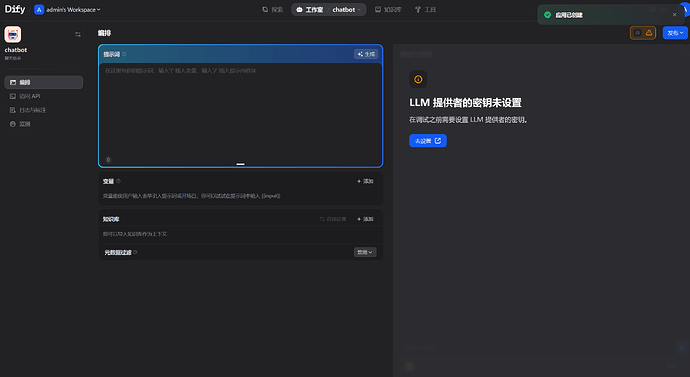Image resolution: width=690 pixels, height=377 pixels.
Task: Click the help icon next to 变量
Action: click(x=118, y=181)
